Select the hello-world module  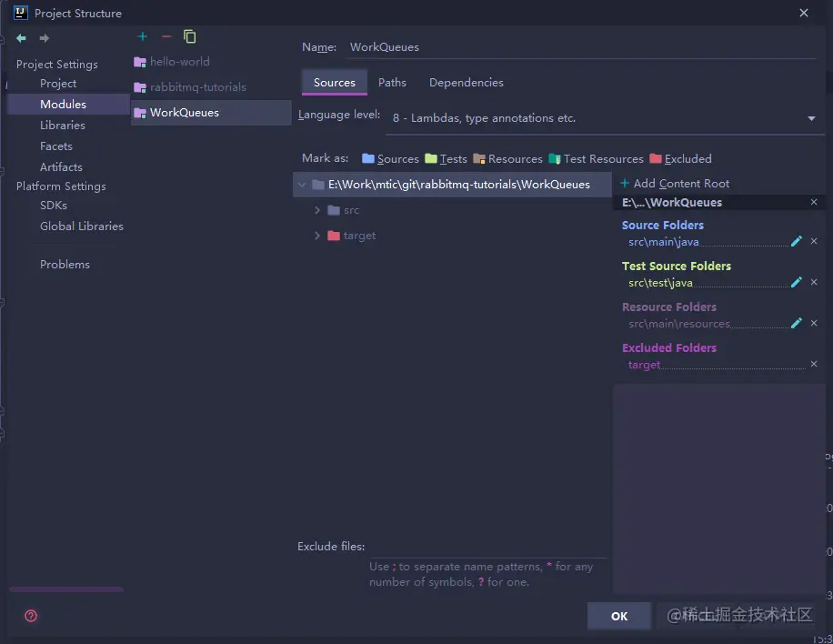[211, 62]
